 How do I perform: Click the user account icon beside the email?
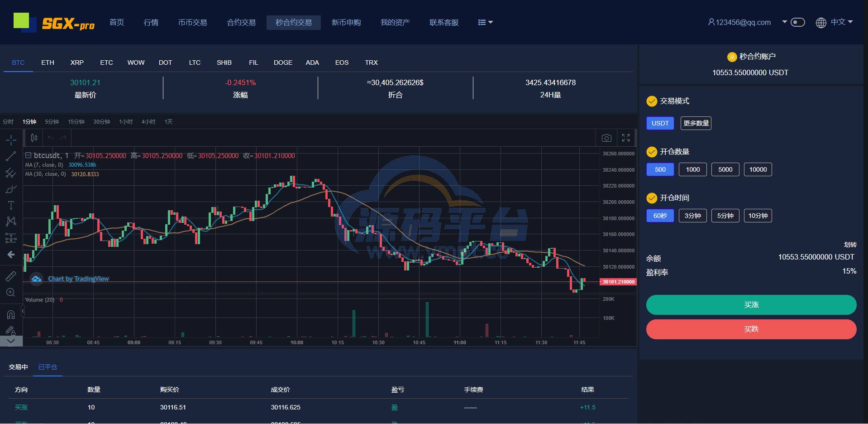click(x=711, y=22)
